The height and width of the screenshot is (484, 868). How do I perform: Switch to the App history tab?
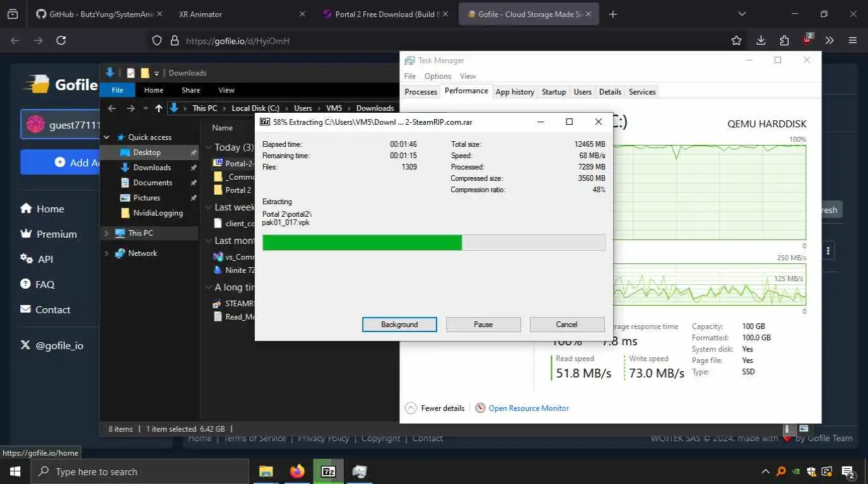[515, 92]
